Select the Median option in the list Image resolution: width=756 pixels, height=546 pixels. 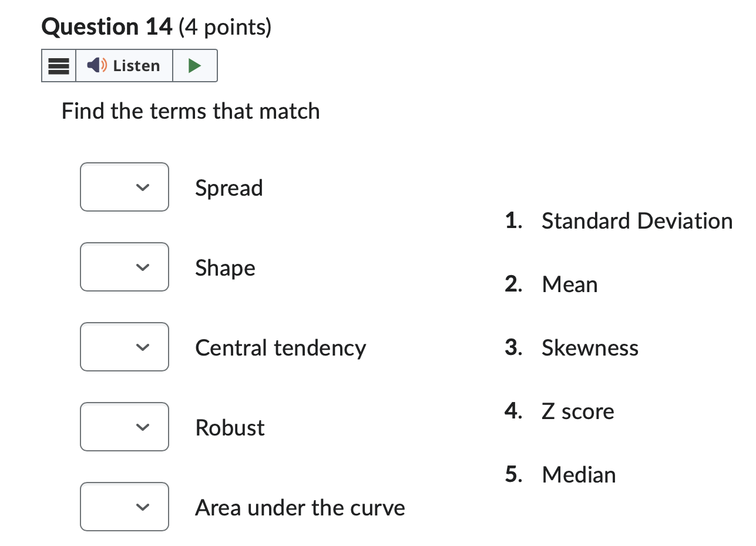point(579,474)
